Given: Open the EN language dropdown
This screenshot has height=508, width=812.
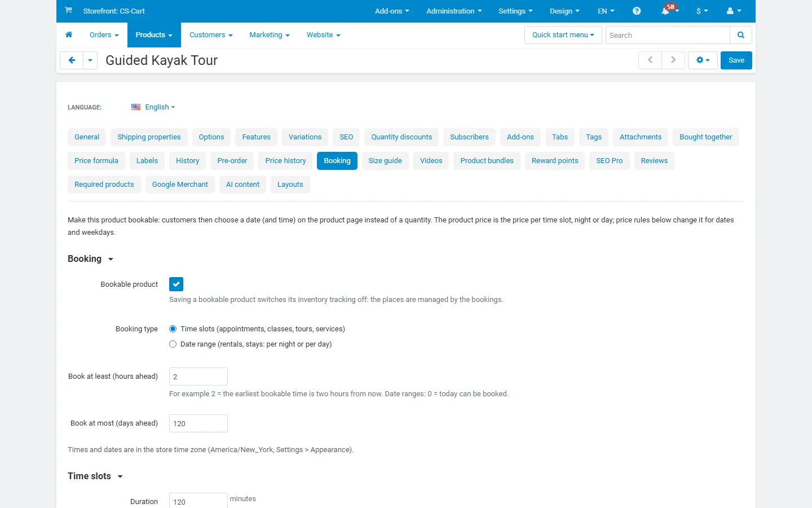Looking at the screenshot, I should [x=606, y=11].
